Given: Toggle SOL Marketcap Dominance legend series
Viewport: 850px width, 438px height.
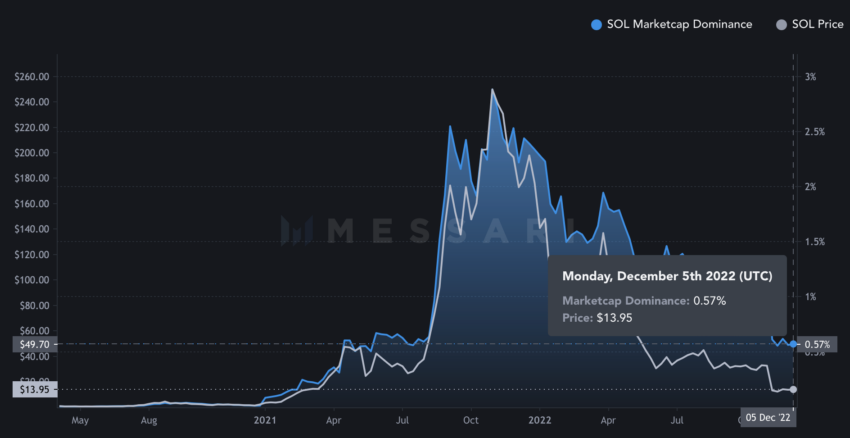Looking at the screenshot, I should 671,24.
